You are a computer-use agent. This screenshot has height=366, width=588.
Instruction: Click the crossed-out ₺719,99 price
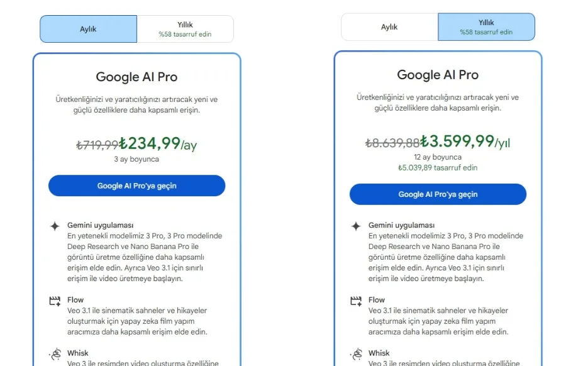(x=97, y=145)
